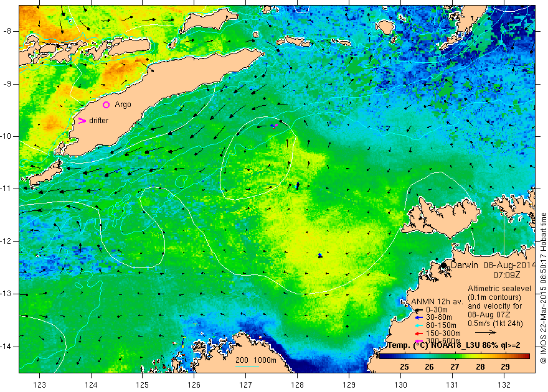This screenshot has height=392, width=548.
Task: Click the "Argo" legend text
Action: 123,105
